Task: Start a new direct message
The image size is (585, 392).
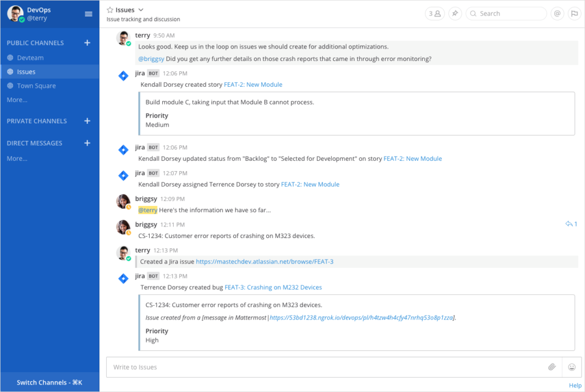Action: [87, 143]
